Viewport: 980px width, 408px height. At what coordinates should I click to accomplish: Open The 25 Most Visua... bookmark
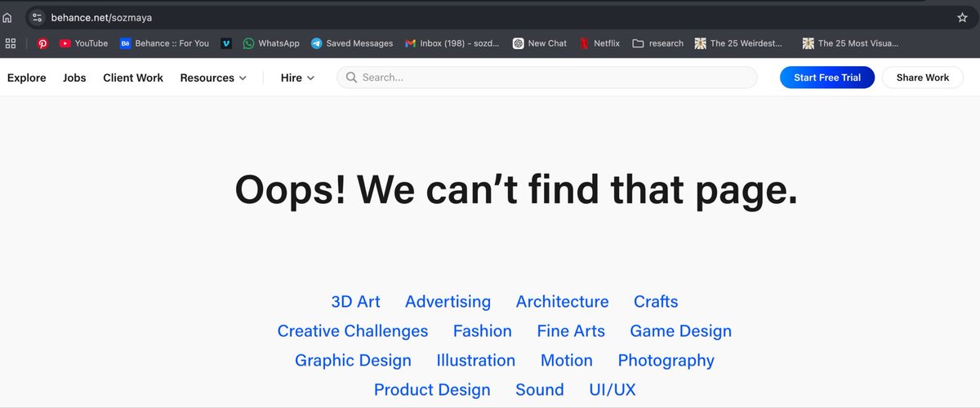[850, 43]
